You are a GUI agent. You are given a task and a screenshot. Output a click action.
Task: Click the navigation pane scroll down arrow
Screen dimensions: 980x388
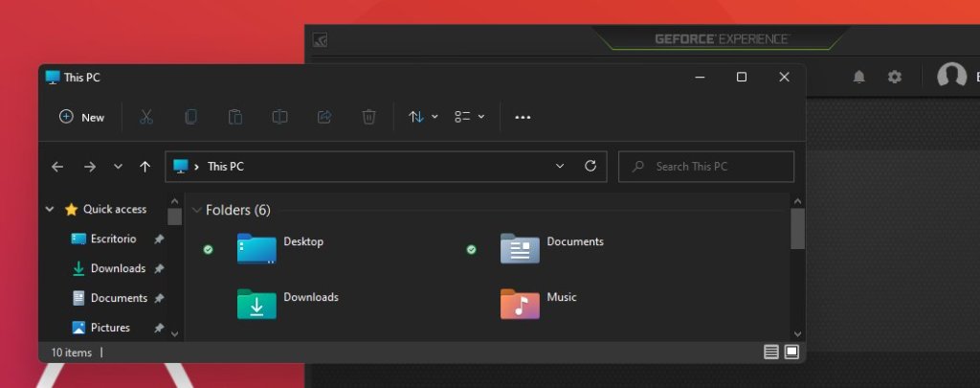click(x=174, y=334)
